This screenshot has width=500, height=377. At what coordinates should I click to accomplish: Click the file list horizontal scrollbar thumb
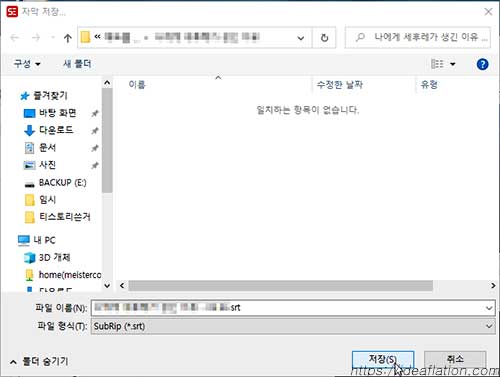[281, 286]
